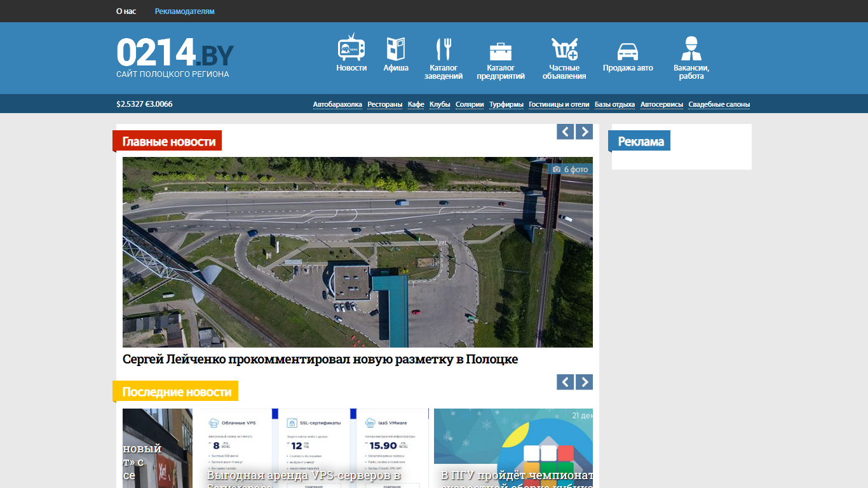The height and width of the screenshot is (488, 868).
Task: Show next item in Последние новости
Action: [584, 382]
